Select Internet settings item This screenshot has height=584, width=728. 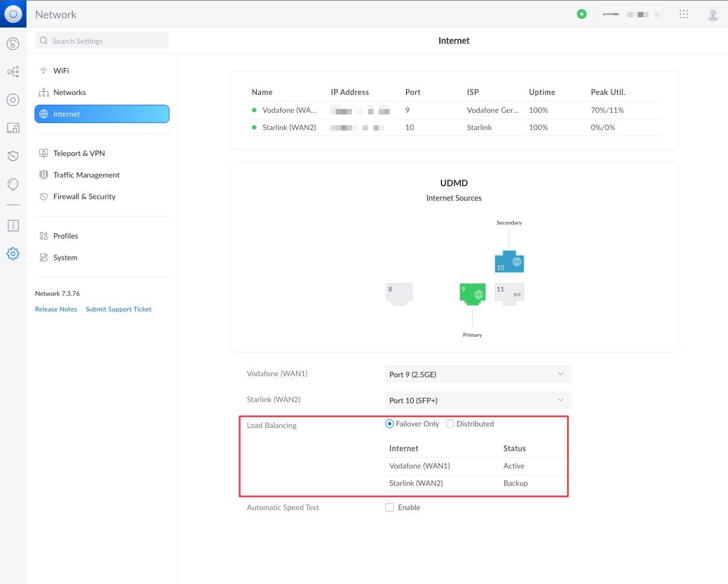[102, 114]
